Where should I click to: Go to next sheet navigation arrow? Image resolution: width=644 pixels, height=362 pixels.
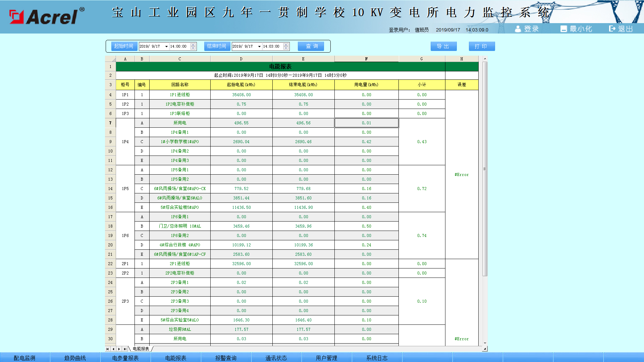119,349
